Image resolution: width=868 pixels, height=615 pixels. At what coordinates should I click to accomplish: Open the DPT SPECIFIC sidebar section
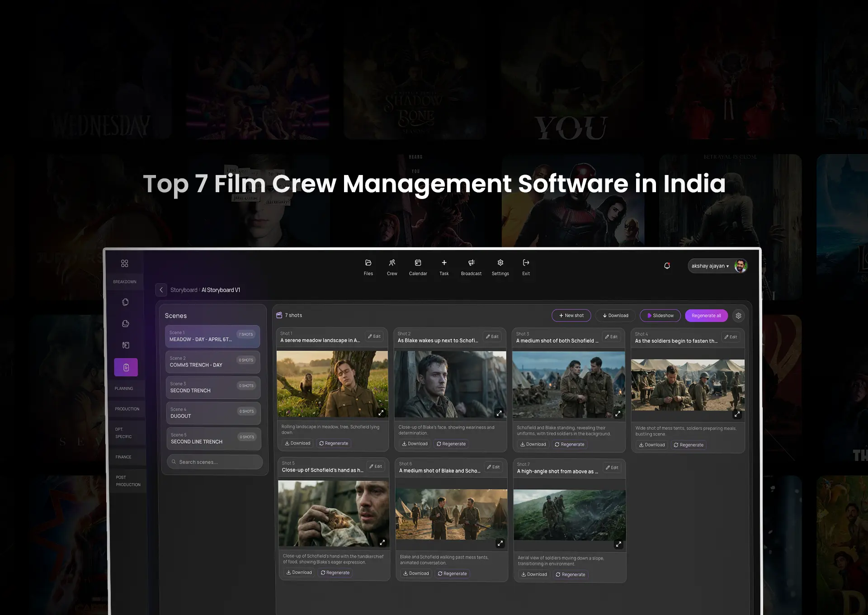123,433
